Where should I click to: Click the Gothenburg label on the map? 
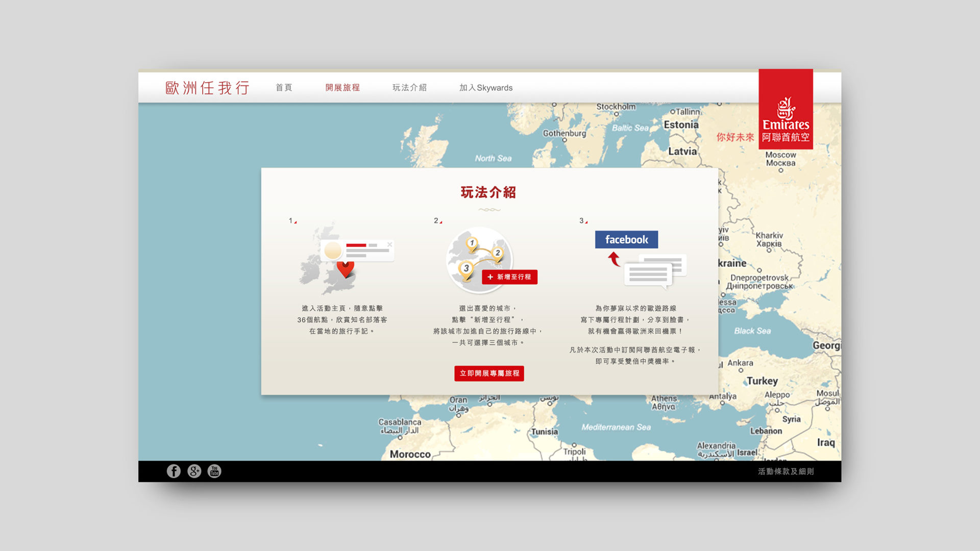click(x=564, y=133)
